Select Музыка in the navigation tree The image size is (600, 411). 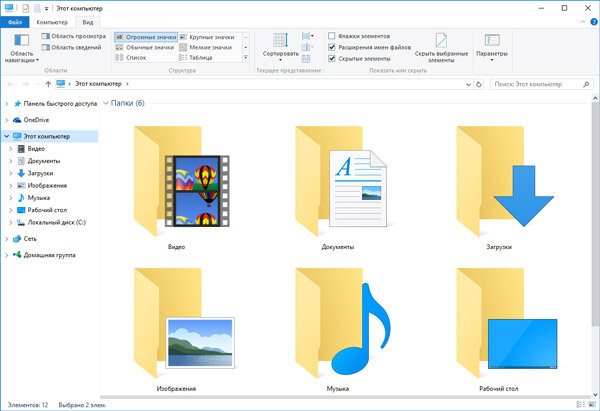39,197
